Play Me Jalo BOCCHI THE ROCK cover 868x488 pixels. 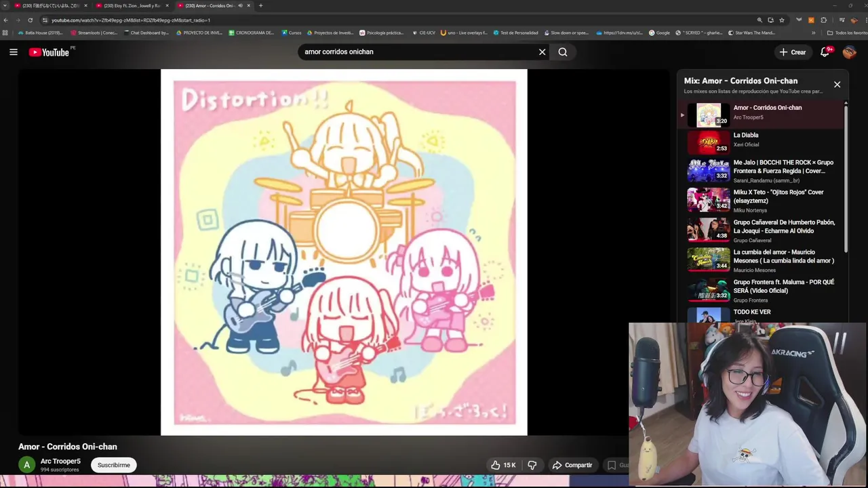762,171
